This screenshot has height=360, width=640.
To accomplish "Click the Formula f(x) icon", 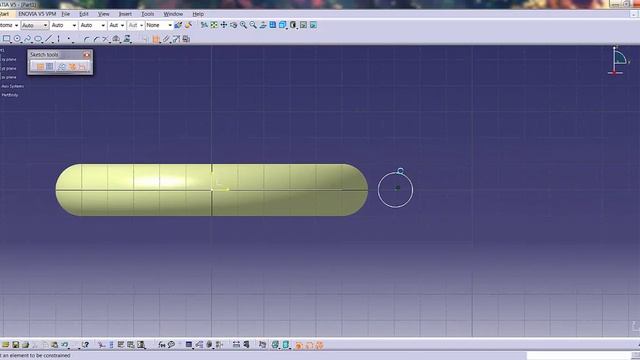I will (162, 345).
